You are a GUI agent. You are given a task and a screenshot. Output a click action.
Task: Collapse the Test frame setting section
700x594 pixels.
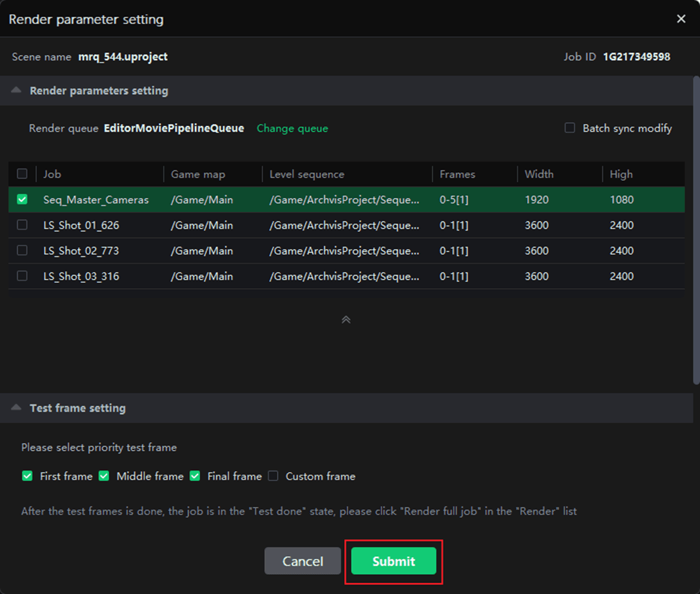point(17,408)
